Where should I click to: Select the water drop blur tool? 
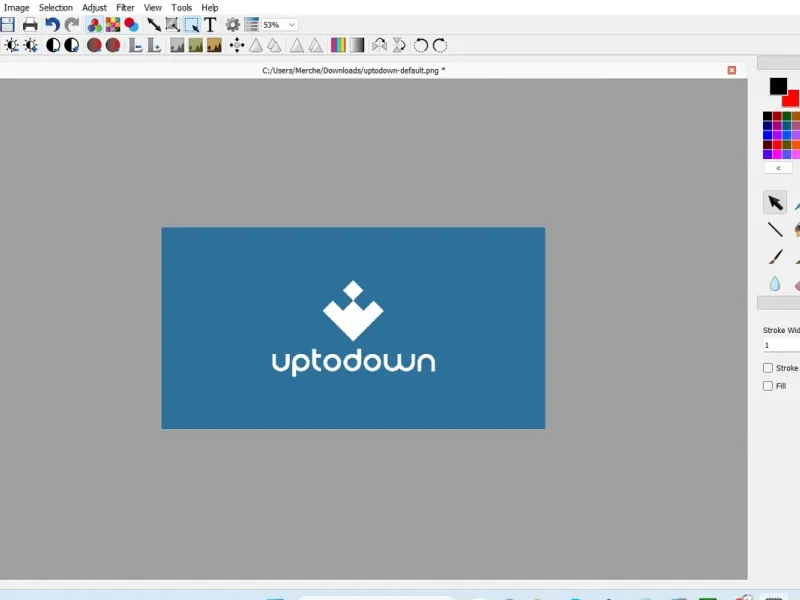[775, 284]
